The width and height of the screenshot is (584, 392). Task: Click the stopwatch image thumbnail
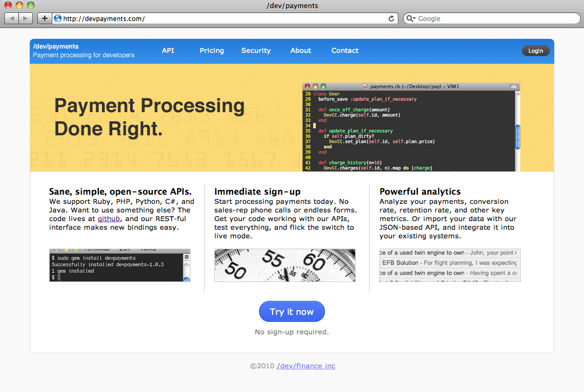point(285,265)
